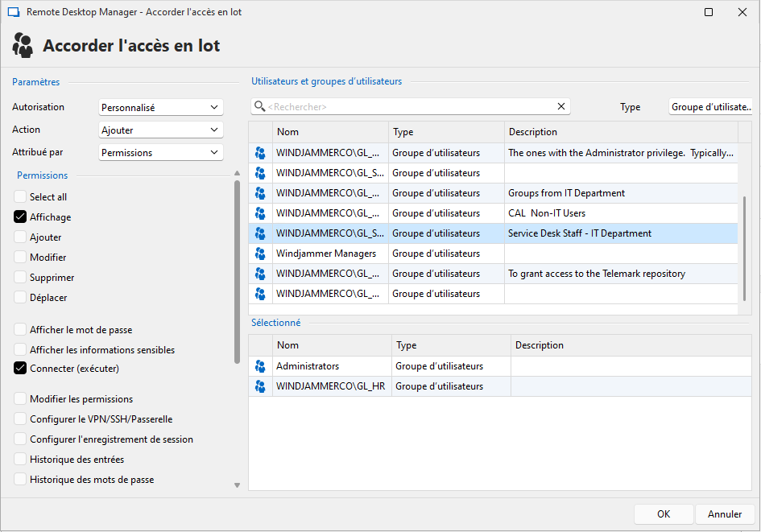Click Description header in Sélectionné list
This screenshot has height=532, width=761.
631,345
